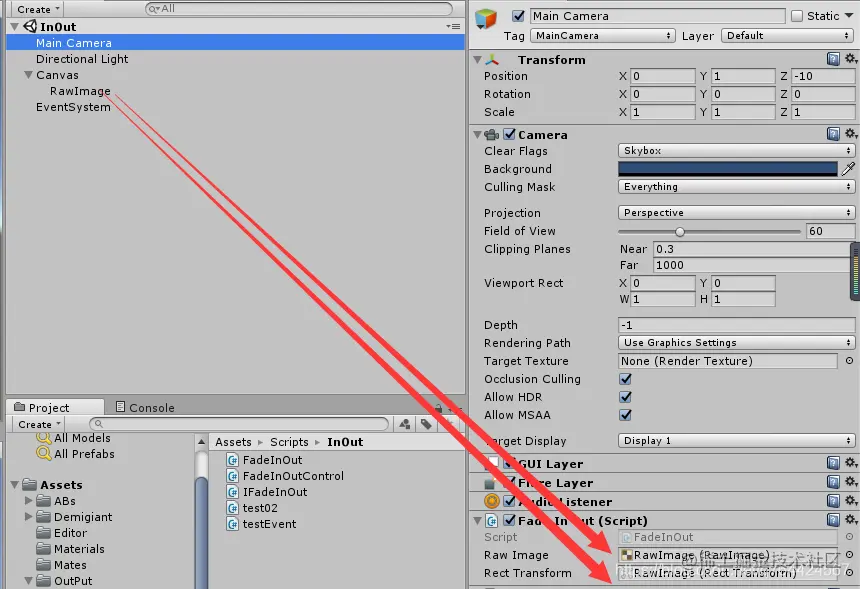The height and width of the screenshot is (589, 860).
Task: Open Clear Flags dropdown Skybox
Action: [736, 150]
